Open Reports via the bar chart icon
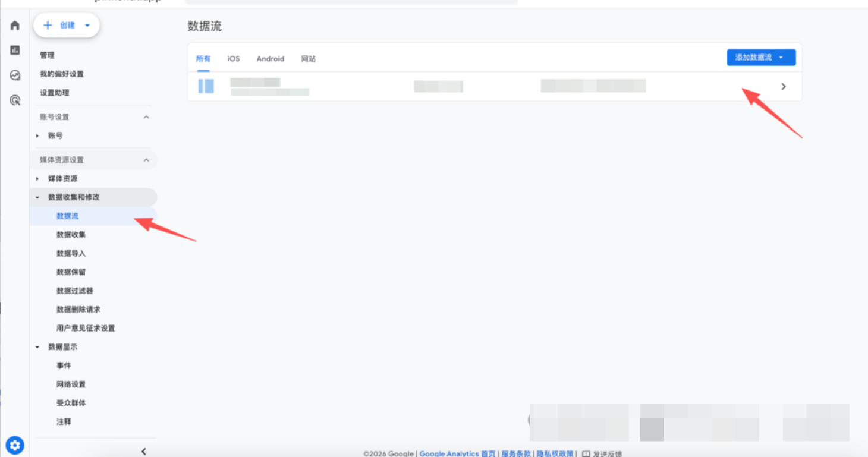 coord(14,50)
